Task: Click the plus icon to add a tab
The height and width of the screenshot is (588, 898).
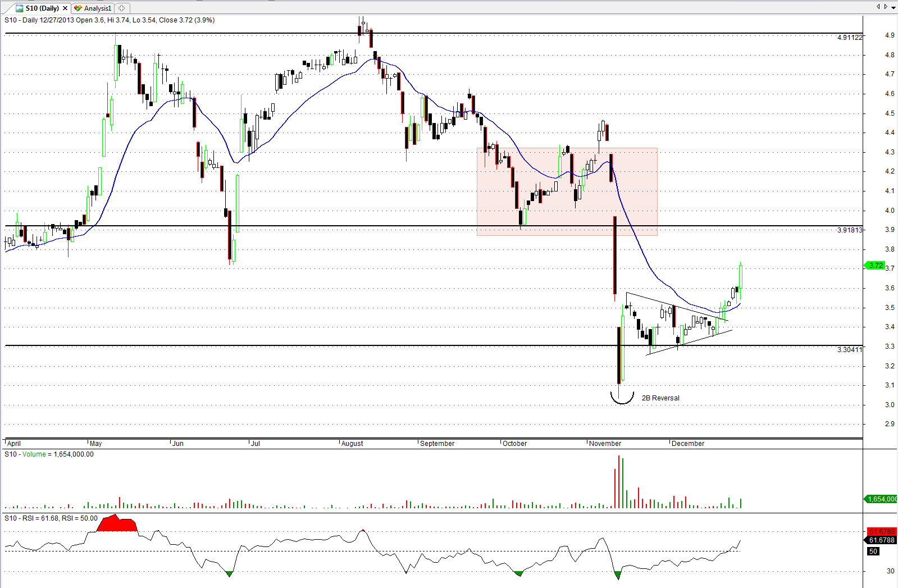Action: pyautogui.click(x=121, y=8)
